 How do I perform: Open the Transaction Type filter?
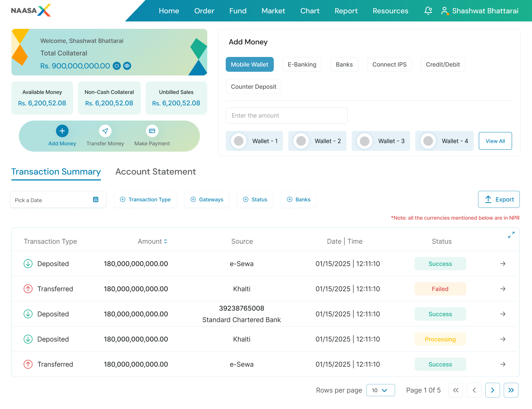145,199
